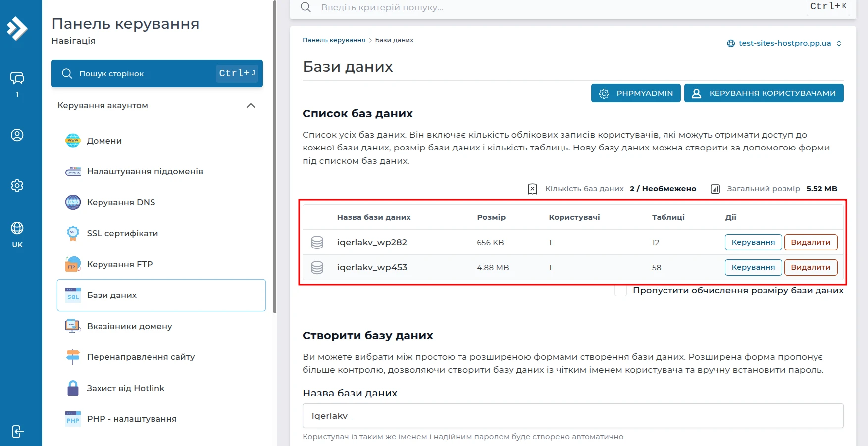Click the Керування FTP icon
This screenshot has width=868, height=446.
(73, 264)
